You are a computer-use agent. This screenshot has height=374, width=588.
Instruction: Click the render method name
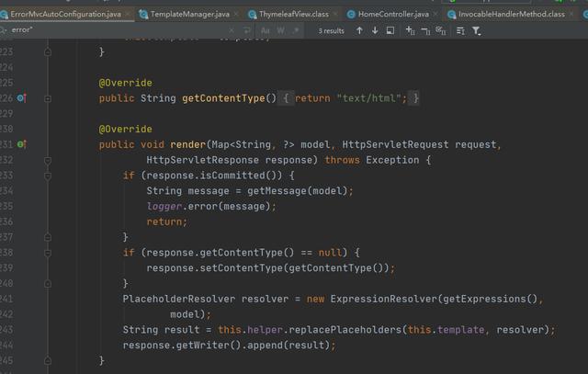click(187, 144)
